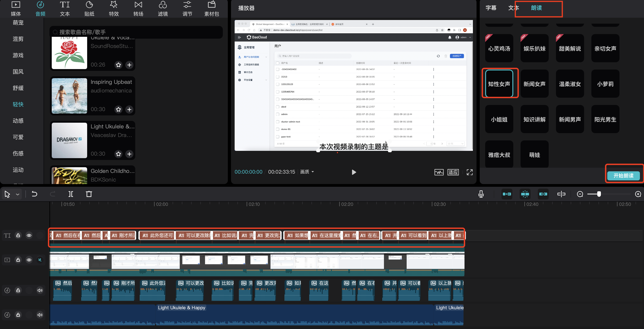The image size is (644, 329).
Task: Choose the 知性女声 voice
Action: click(x=499, y=84)
